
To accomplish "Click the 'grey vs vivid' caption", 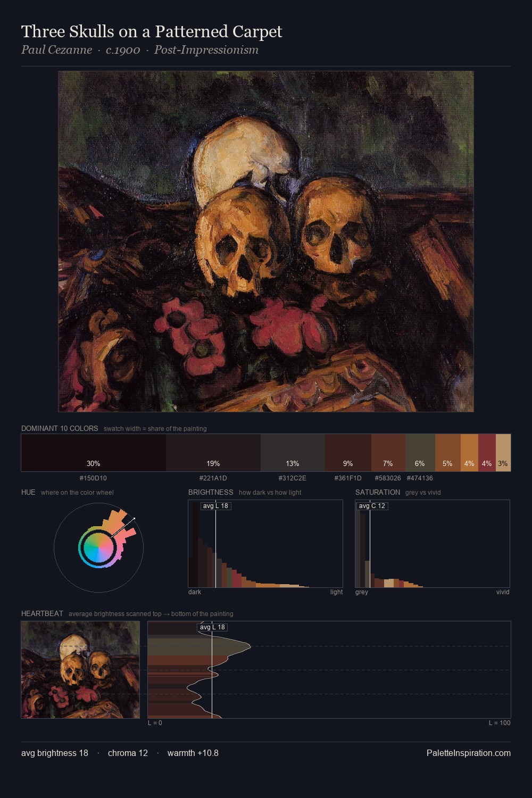I will (x=423, y=493).
